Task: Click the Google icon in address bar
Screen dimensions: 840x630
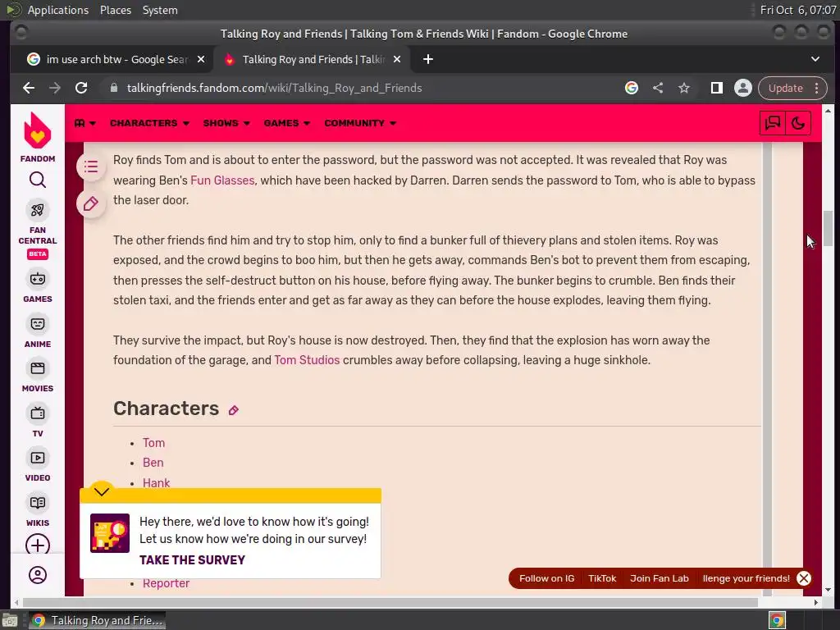Action: (x=632, y=88)
